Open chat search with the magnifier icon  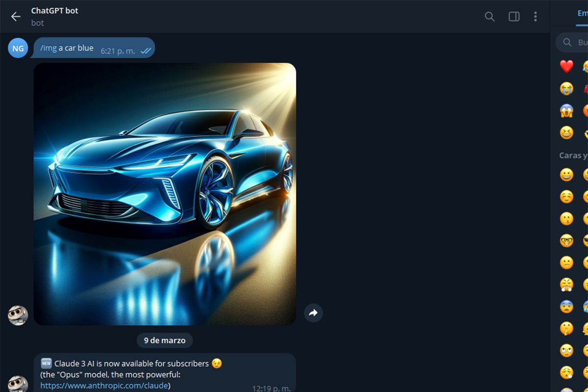[489, 16]
